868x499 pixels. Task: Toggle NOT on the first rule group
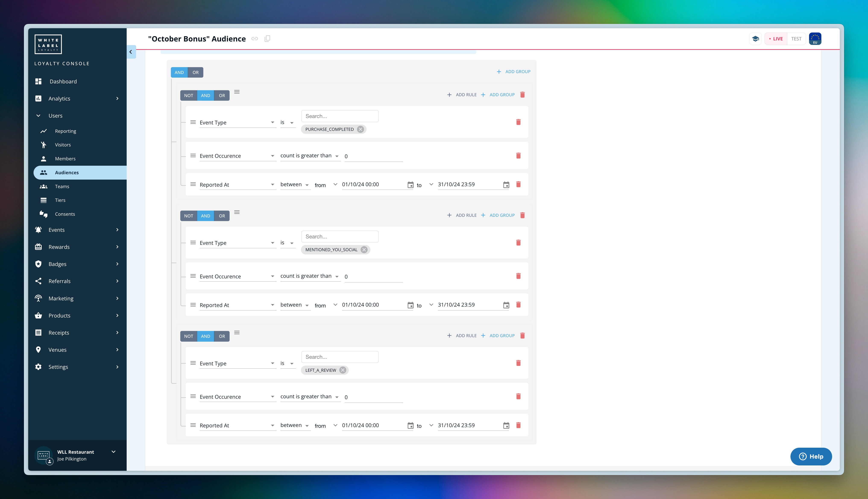click(189, 96)
